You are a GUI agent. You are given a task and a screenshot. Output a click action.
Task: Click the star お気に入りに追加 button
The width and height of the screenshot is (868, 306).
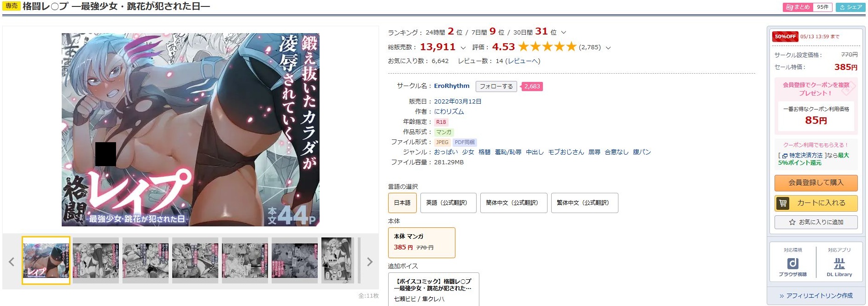816,222
